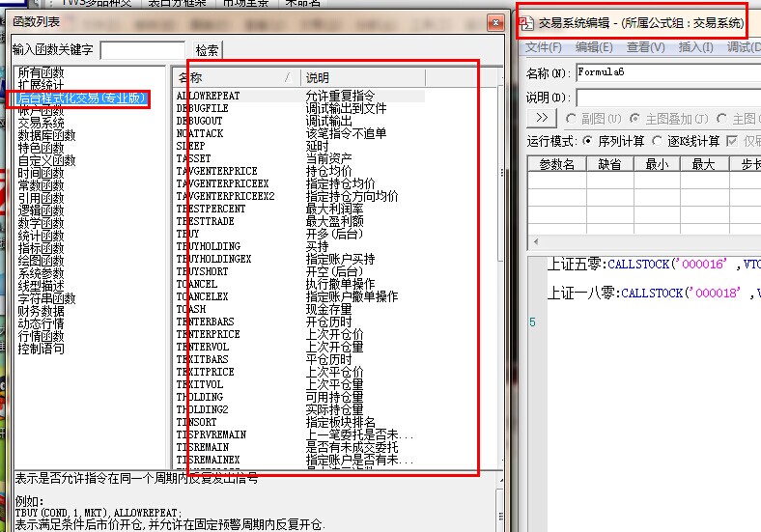Open the 插入(I) menu
This screenshot has height=532, width=761.
click(696, 46)
